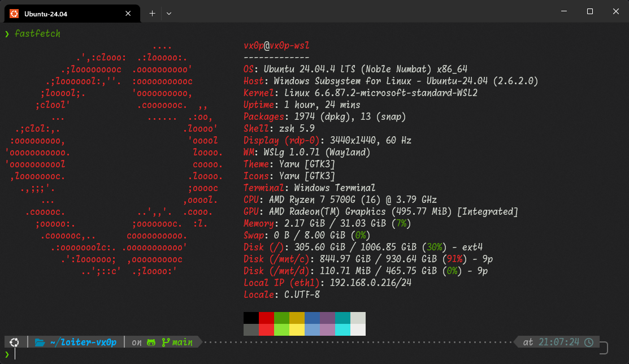
Task: Click the 'vx0p@vx0p-wsl' header text
Action: 276,45
